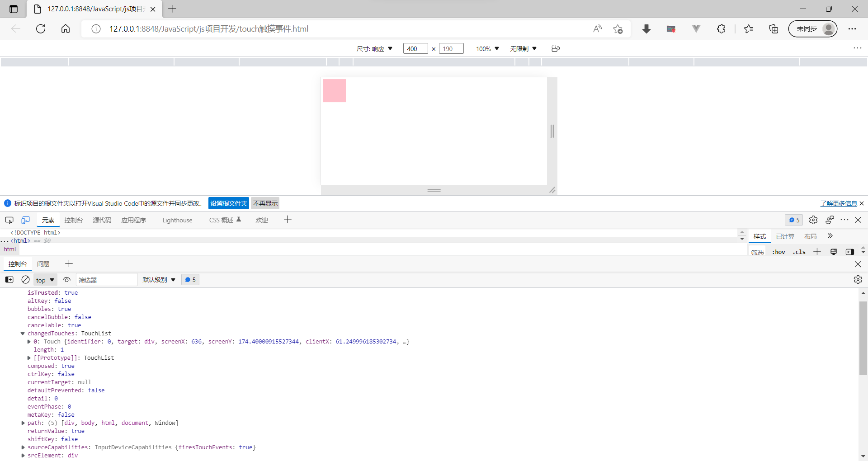The image size is (868, 461).
Task: Click the rotate viewport orientation icon
Action: point(555,48)
